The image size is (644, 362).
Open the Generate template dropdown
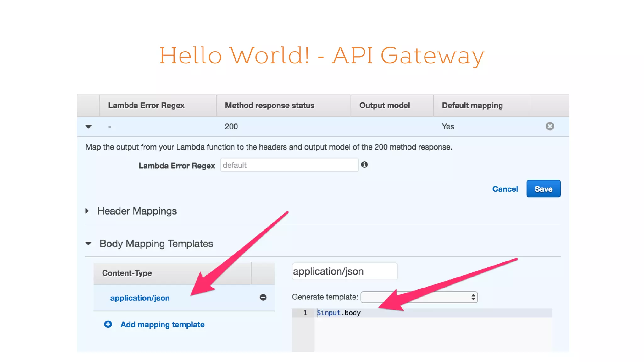click(x=419, y=297)
